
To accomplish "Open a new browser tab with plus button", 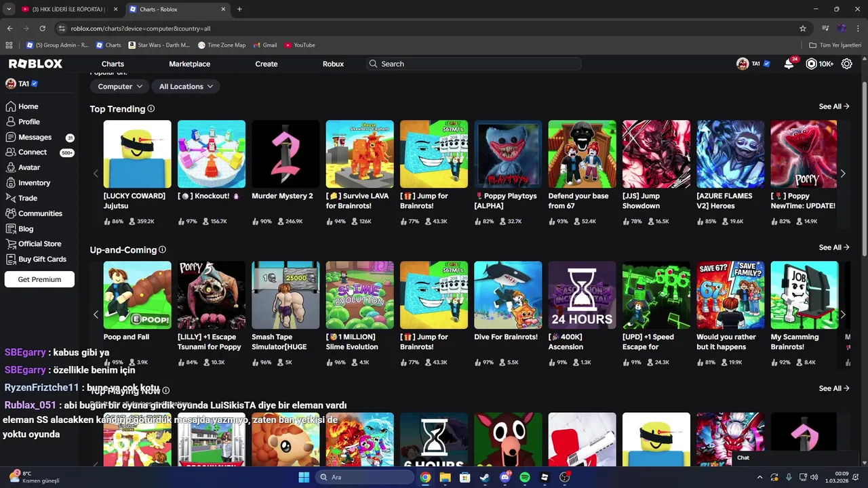I will pos(239,9).
